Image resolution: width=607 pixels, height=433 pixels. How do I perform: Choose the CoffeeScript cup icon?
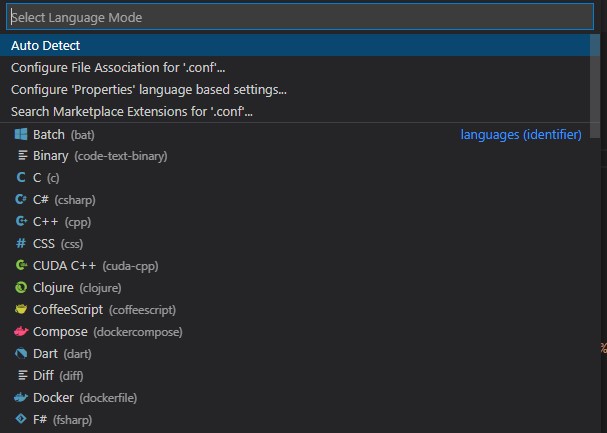coord(21,310)
